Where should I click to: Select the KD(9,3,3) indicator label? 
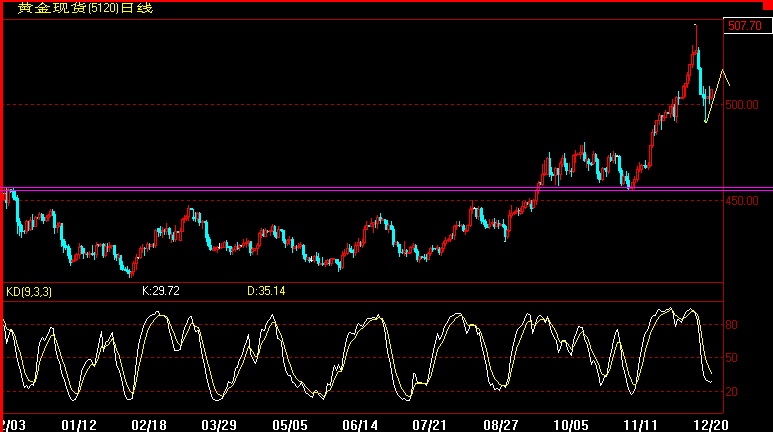(x=29, y=292)
